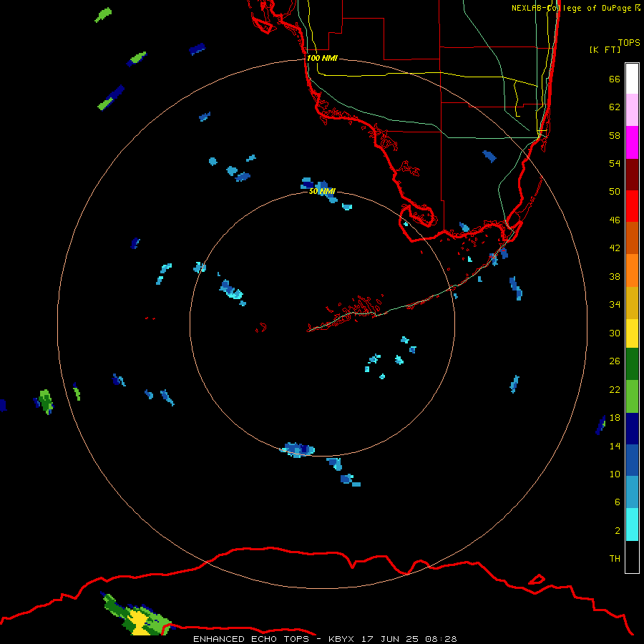
Task: Click the 50 legend value
Action: click(615, 191)
